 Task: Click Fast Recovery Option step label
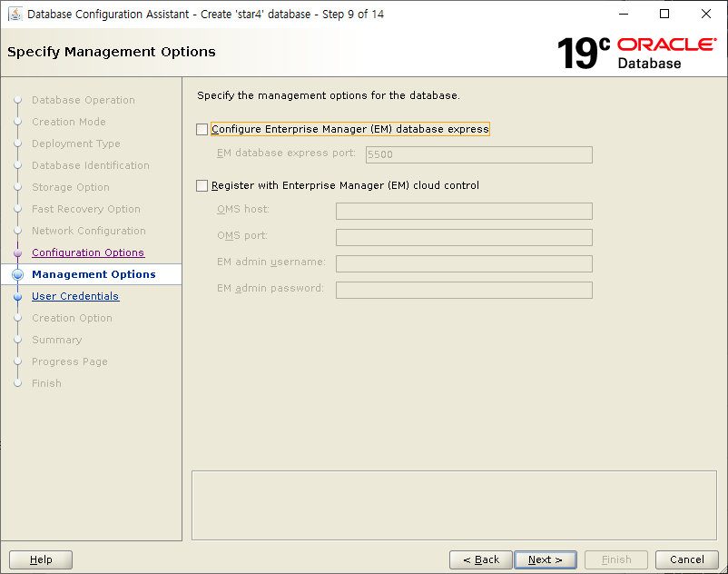point(86,209)
